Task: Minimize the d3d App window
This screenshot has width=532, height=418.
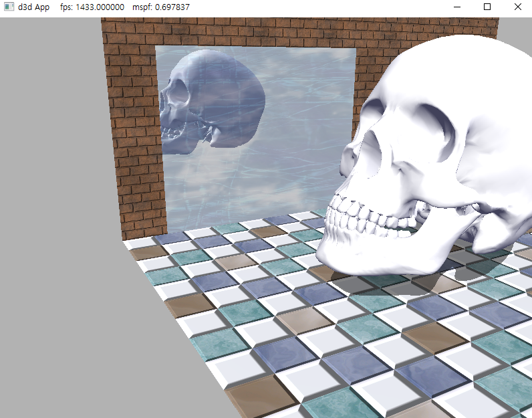Action: click(x=457, y=7)
